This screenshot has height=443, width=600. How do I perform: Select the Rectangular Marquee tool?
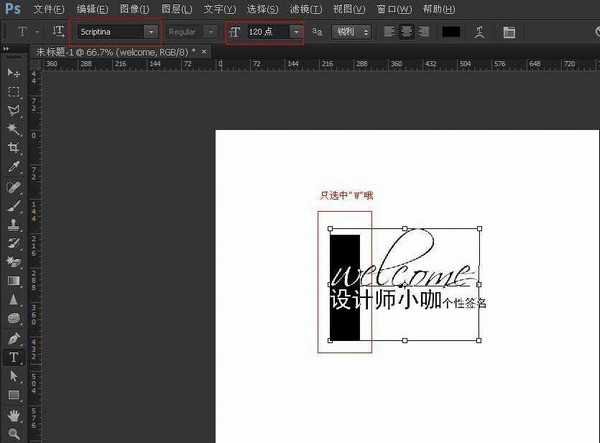point(14,91)
